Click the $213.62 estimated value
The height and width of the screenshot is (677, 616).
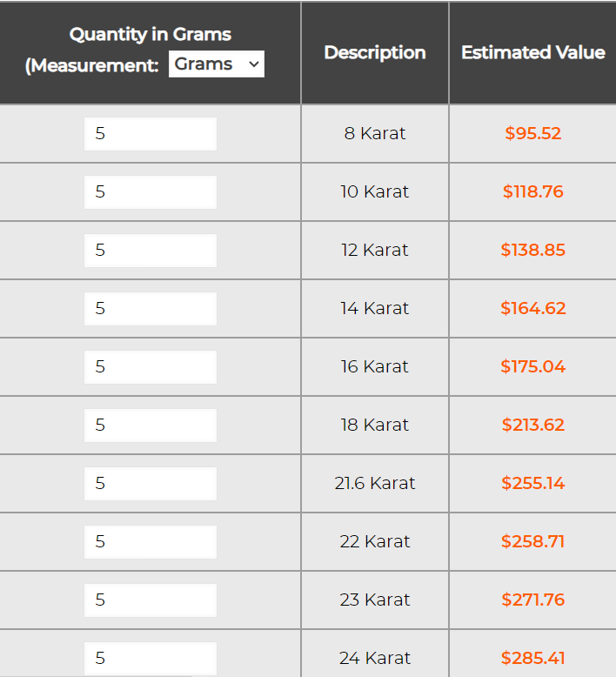(x=533, y=425)
